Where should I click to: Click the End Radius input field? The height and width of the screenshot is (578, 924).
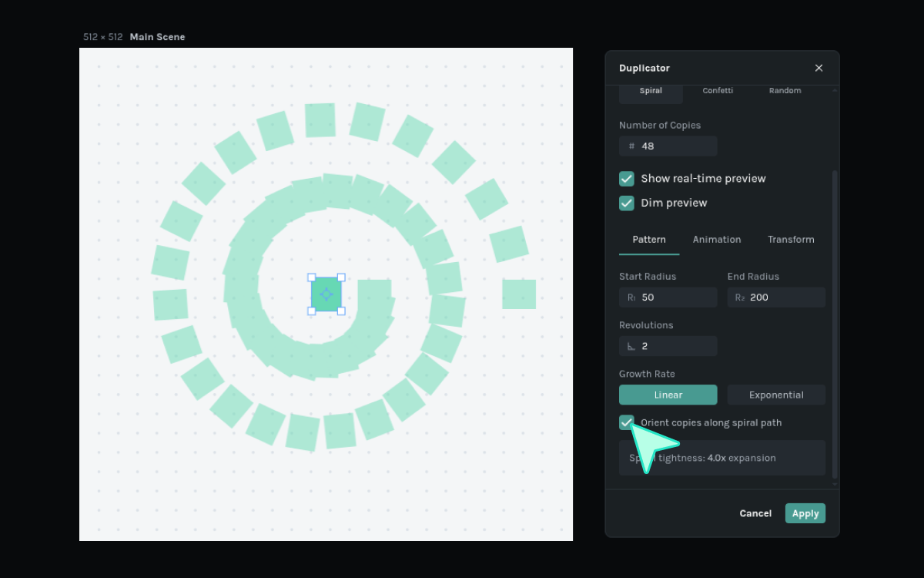tap(784, 297)
